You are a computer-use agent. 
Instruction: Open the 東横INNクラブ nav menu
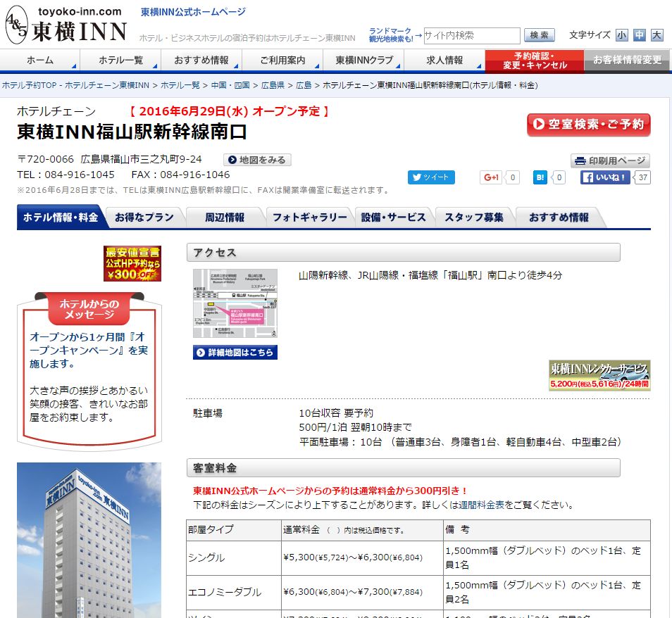pyautogui.click(x=363, y=60)
